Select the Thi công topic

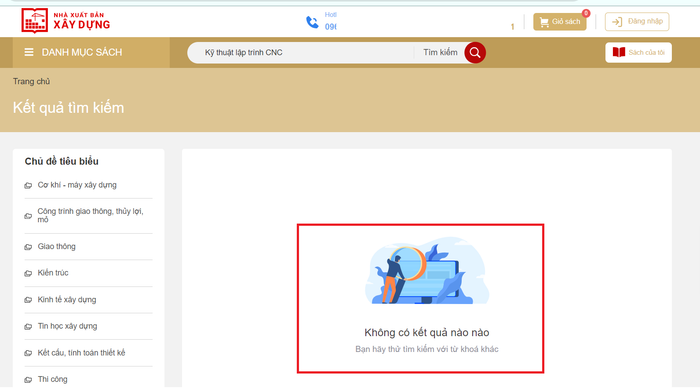pyautogui.click(x=52, y=379)
